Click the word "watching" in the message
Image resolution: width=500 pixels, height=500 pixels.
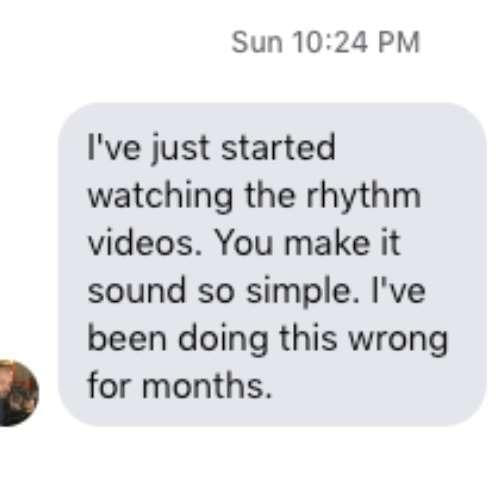(x=160, y=198)
